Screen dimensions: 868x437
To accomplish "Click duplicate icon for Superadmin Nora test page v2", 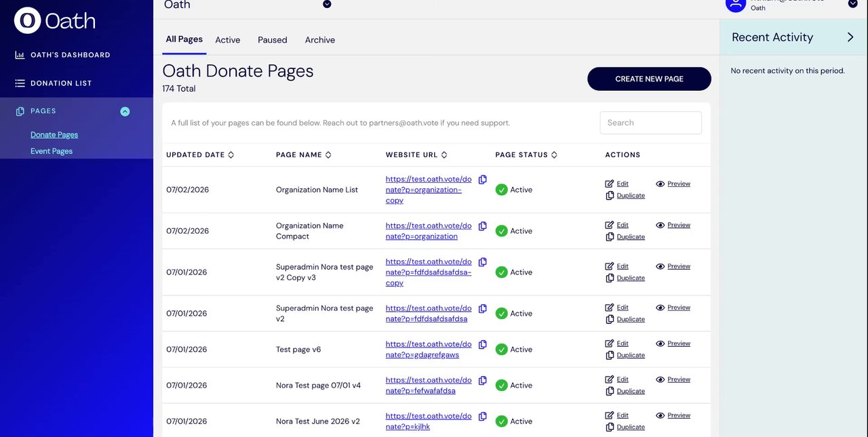I will (x=610, y=319).
